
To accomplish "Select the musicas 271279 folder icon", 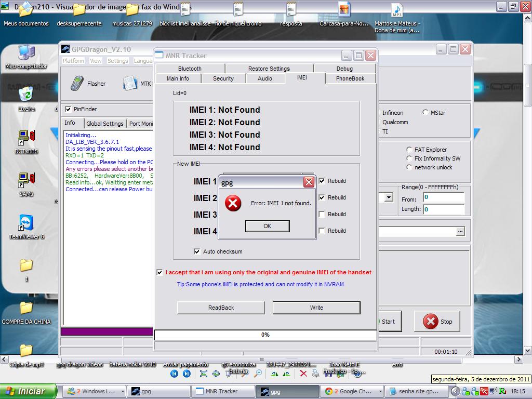I will pos(132,10).
